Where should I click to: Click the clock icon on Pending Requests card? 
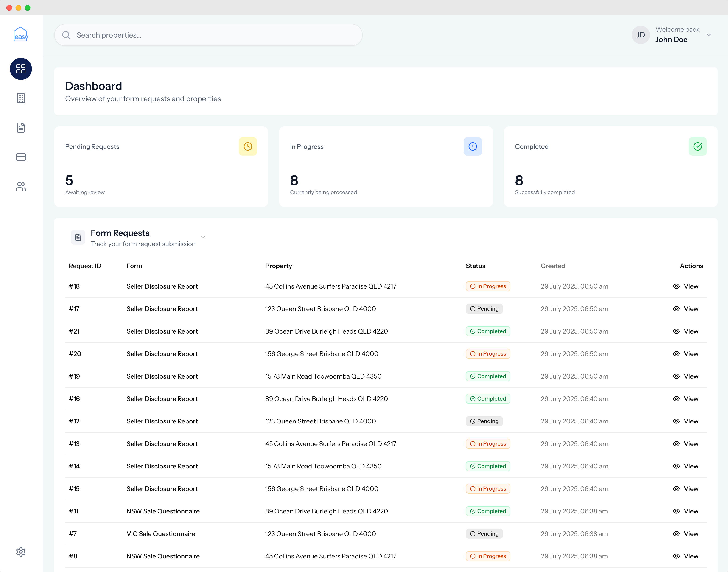point(248,146)
